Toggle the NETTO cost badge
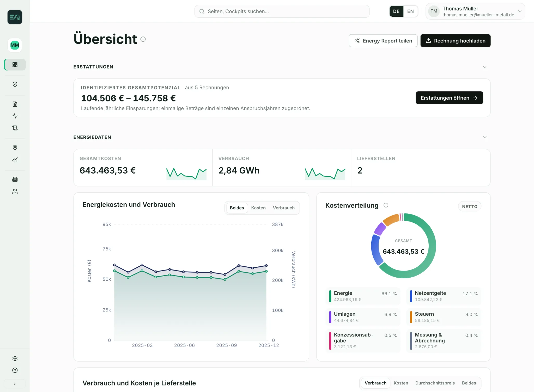The height and width of the screenshot is (392, 534). (x=470, y=206)
